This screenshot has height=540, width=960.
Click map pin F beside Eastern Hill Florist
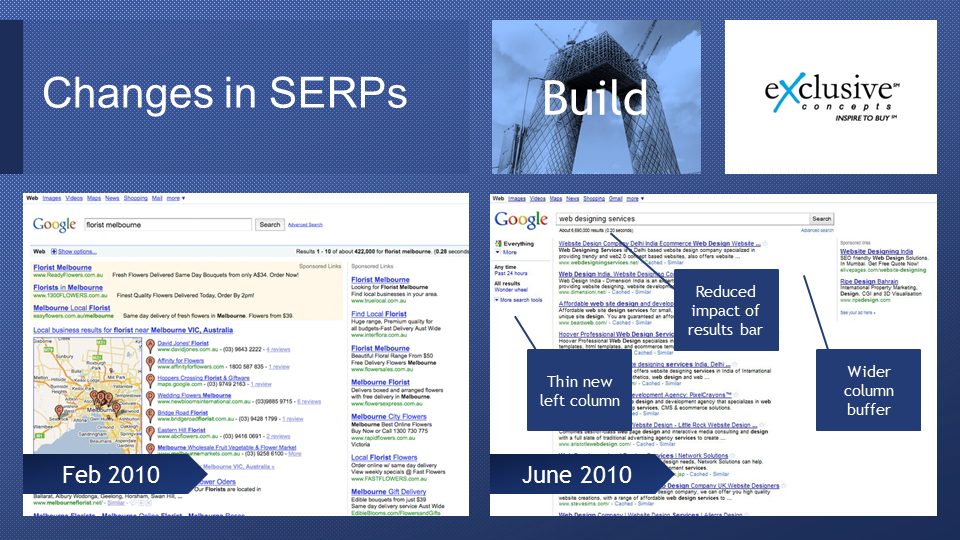click(150, 433)
